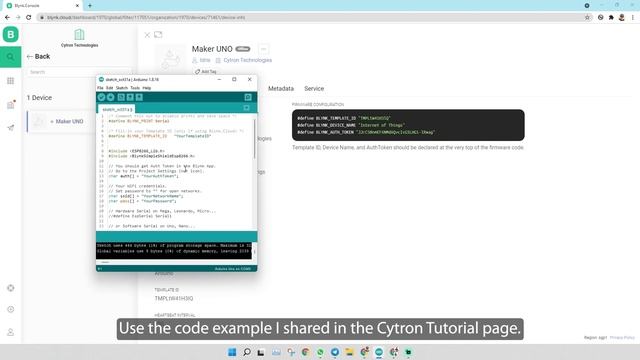The image size is (640, 360).
Task: Create a new sketch via Arduino toolbar
Action: coord(121,97)
